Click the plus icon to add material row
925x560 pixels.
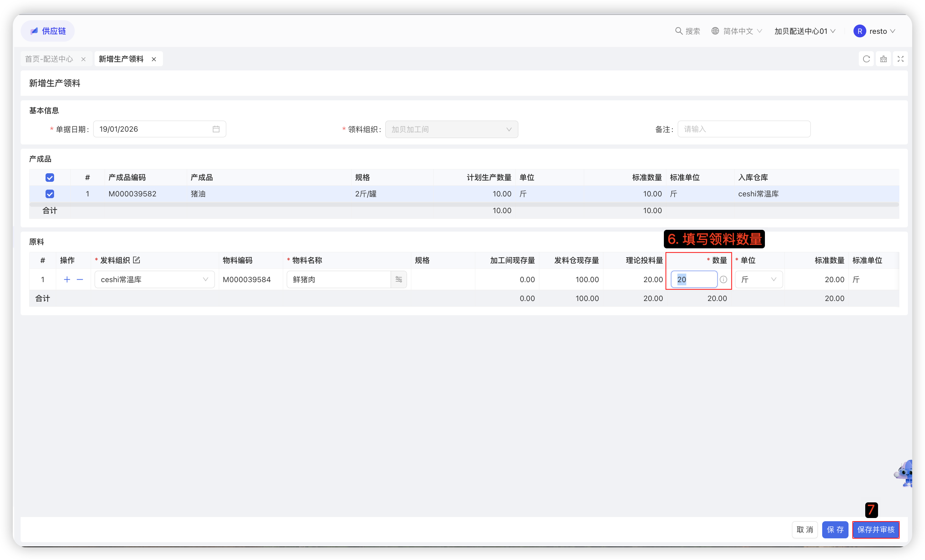point(67,280)
